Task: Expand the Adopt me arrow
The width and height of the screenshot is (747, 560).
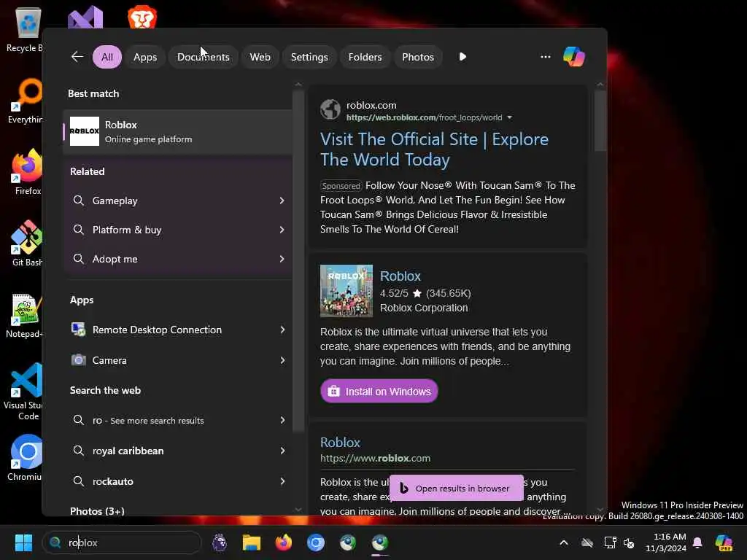Action: pos(282,259)
